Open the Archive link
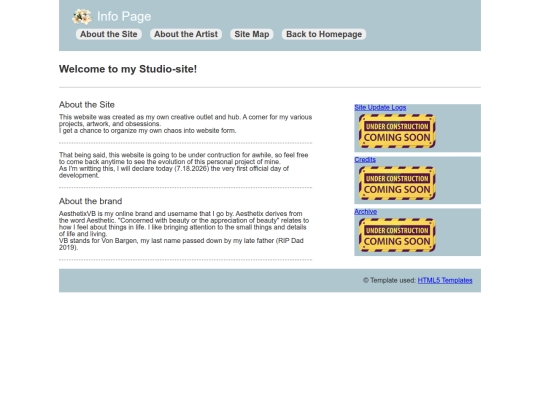Image resolution: width=540 pixels, height=405 pixels. (366, 212)
